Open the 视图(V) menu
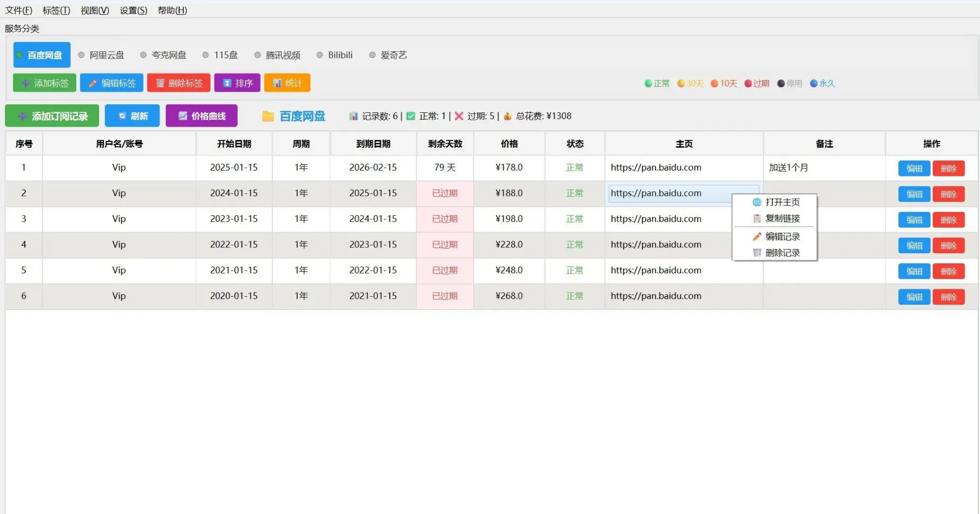Viewport: 980px width, 514px height. tap(94, 11)
